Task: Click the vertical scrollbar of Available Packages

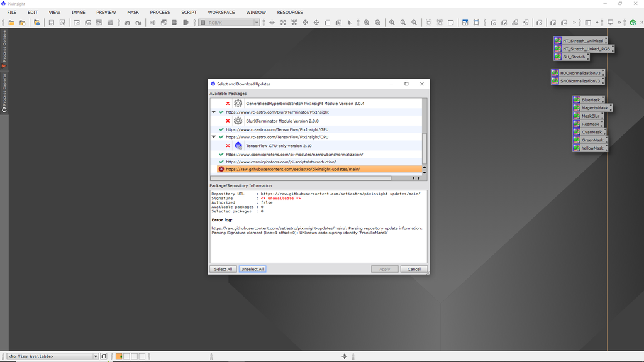Action: [425, 148]
